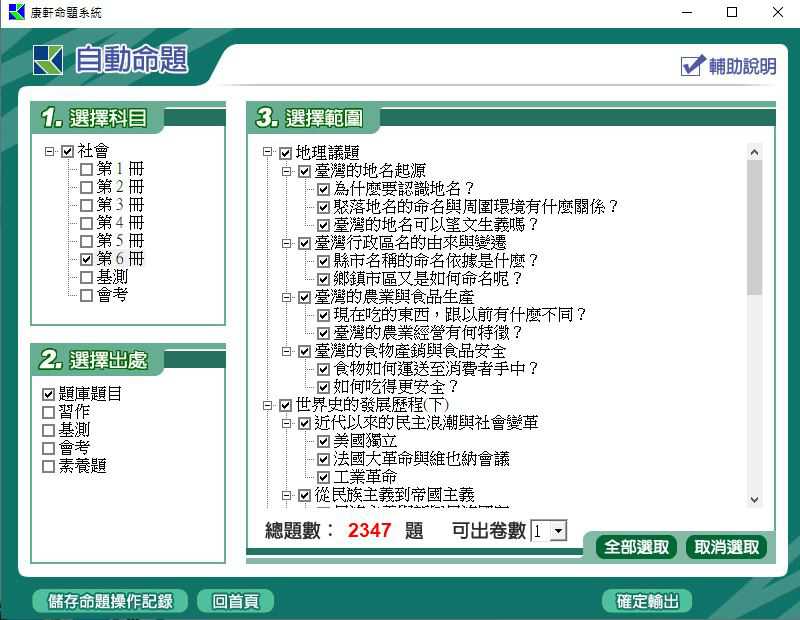Click the scope list scroll down arrow
Screen dimensions: 800x620
755,500
